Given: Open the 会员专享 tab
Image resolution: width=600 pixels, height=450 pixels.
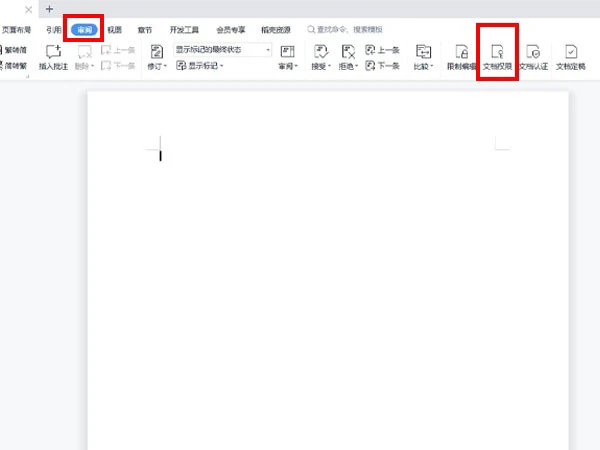Looking at the screenshot, I should (230, 30).
